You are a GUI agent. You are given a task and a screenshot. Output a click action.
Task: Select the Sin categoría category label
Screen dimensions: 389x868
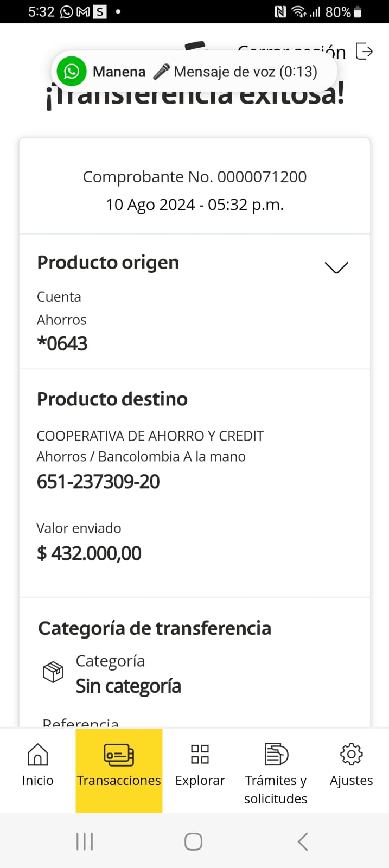pyautogui.click(x=128, y=686)
